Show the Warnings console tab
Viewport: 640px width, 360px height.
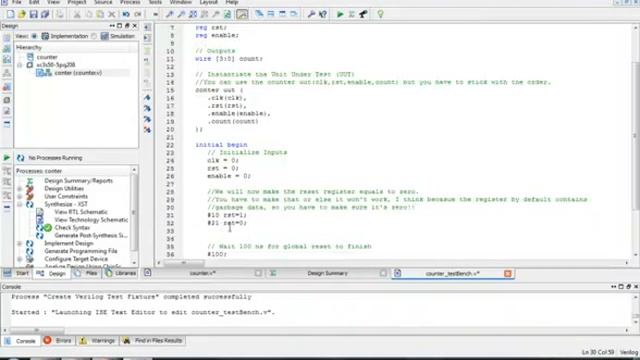(x=98, y=340)
